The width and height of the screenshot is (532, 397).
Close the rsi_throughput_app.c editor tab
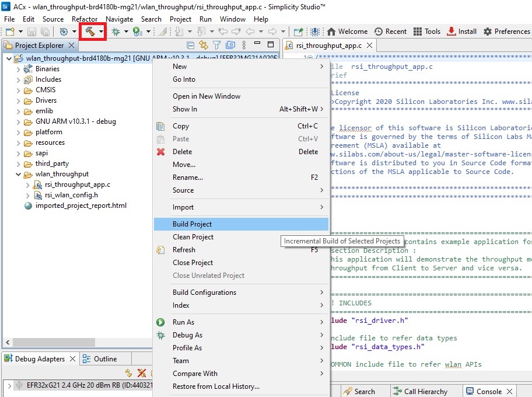(370, 46)
